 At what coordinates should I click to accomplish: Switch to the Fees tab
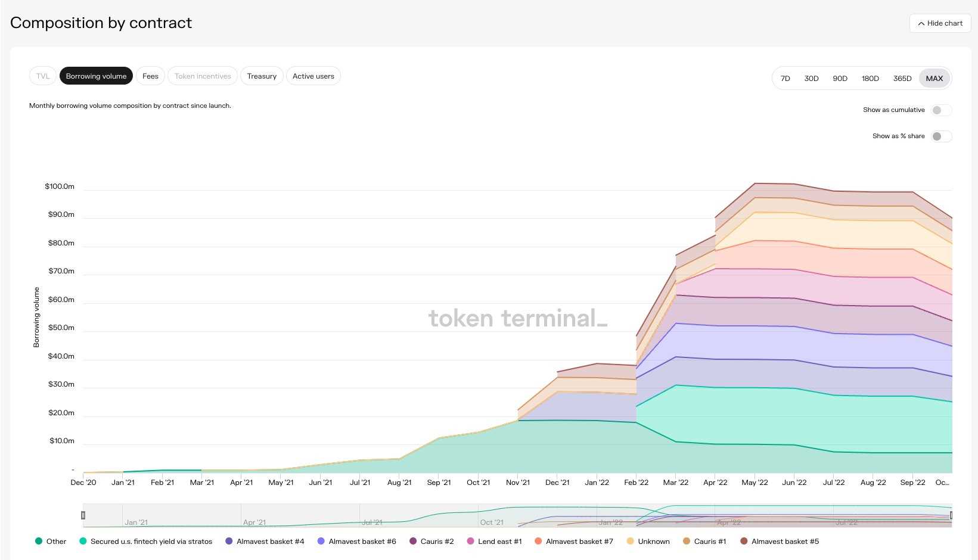(x=150, y=76)
